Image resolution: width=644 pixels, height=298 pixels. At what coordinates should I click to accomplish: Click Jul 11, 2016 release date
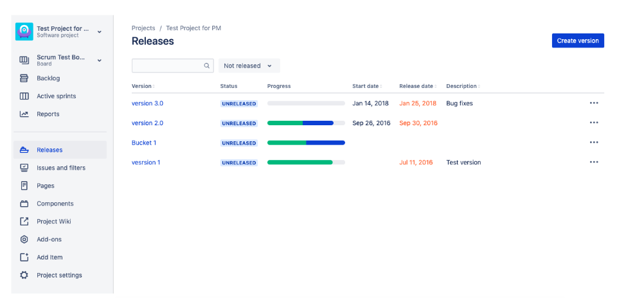416,162
